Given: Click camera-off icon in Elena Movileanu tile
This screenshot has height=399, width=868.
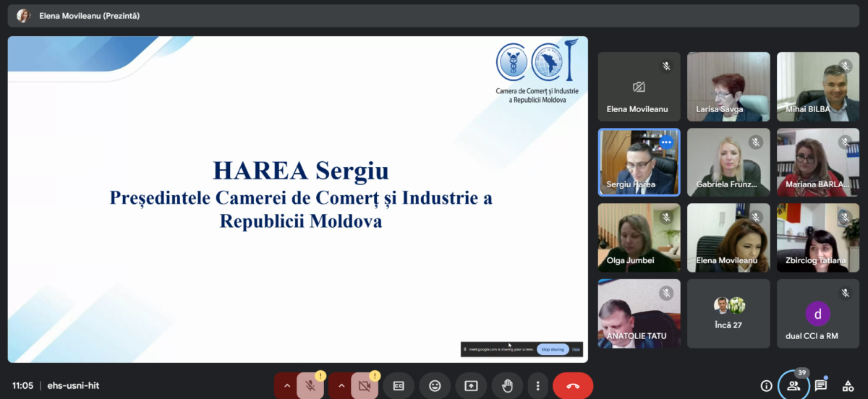Looking at the screenshot, I should pos(639,87).
